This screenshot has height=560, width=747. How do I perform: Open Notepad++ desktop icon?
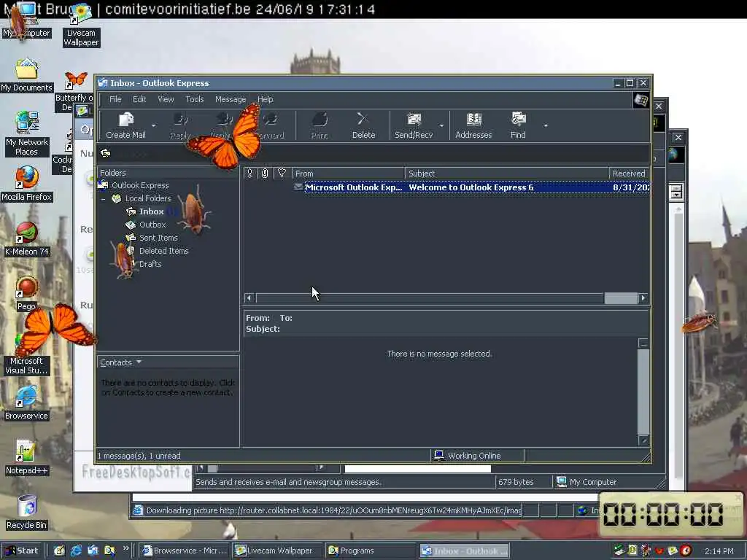click(27, 457)
